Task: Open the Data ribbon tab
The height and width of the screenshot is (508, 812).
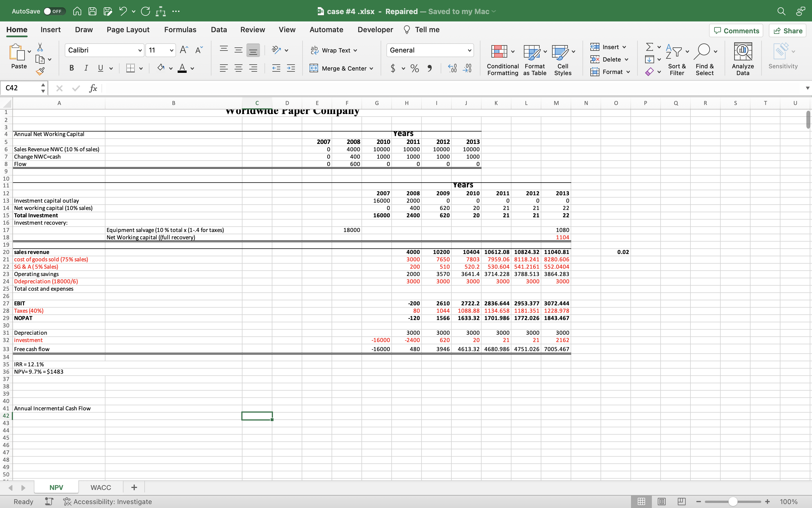Action: click(x=219, y=30)
